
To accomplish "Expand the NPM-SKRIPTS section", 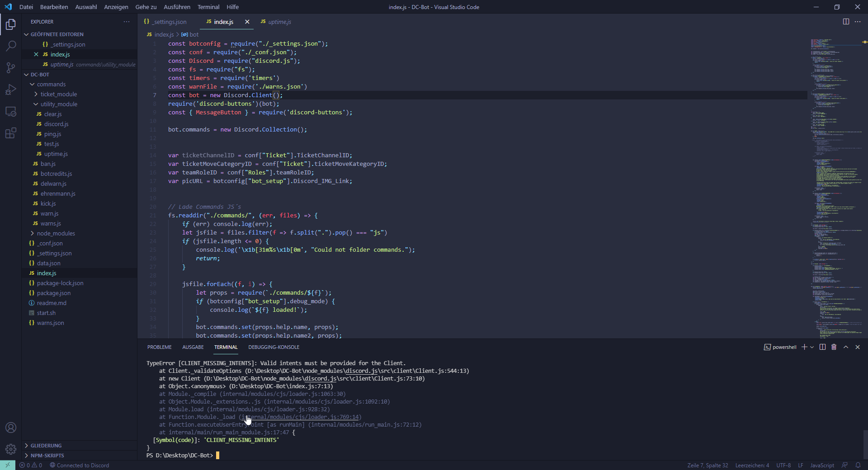I will 47,456.
